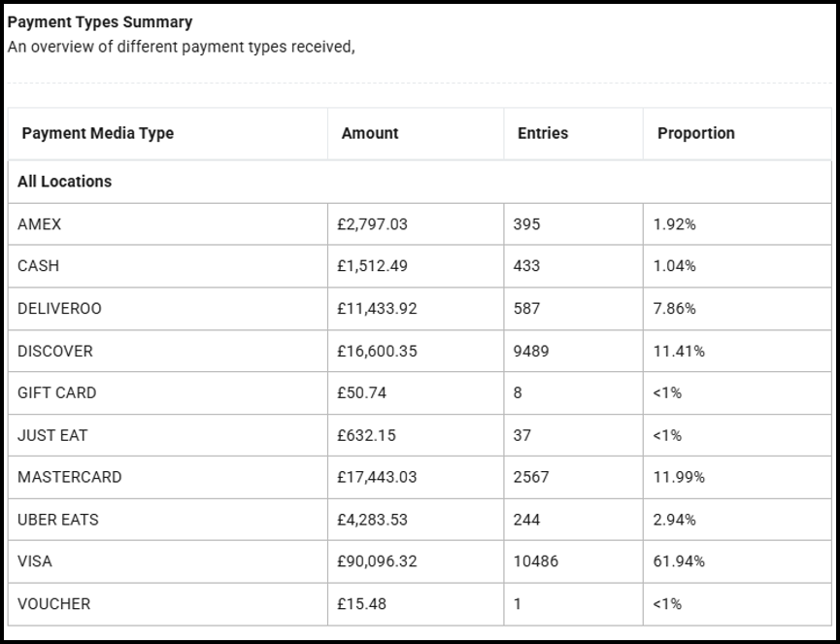Click the AMEX amount £2,797.03

(x=373, y=224)
